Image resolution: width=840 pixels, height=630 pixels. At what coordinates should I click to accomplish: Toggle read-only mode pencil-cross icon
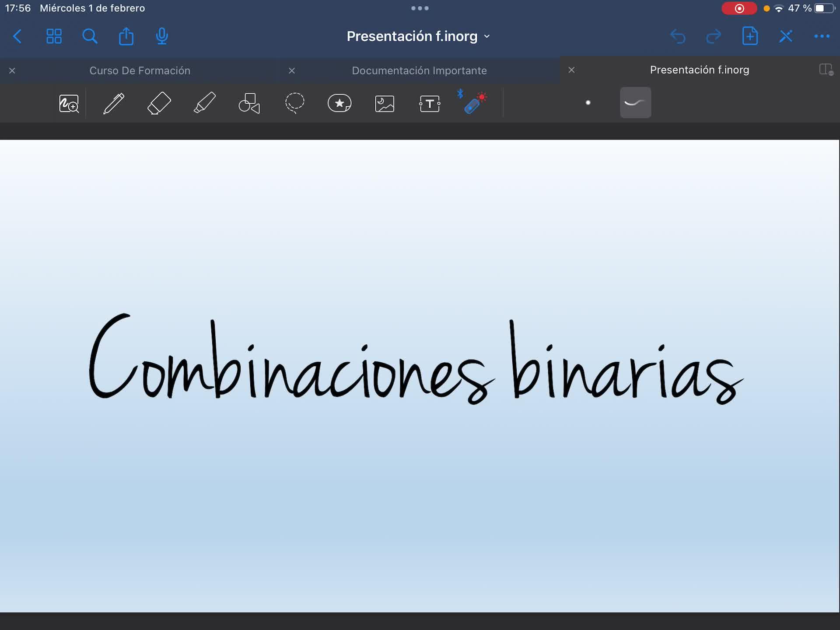click(786, 36)
